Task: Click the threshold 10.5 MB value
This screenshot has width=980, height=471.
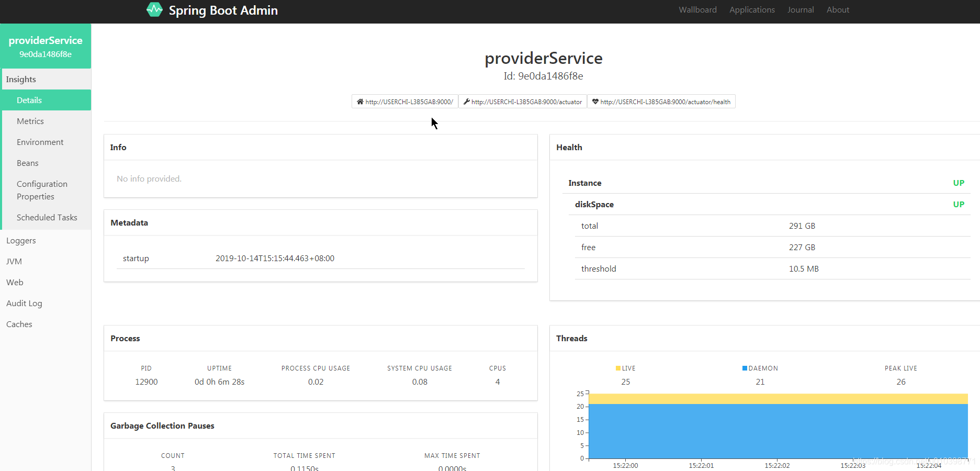Action: 804,268
